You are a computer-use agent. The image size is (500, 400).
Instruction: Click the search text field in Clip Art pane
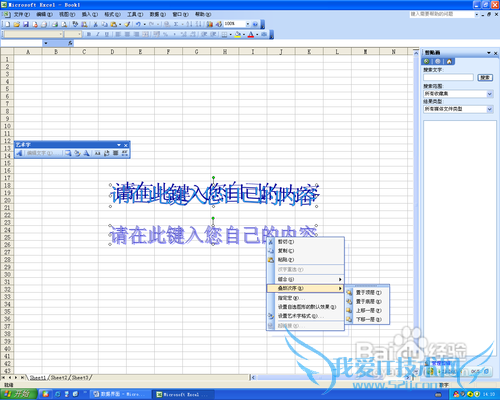pyautogui.click(x=448, y=77)
